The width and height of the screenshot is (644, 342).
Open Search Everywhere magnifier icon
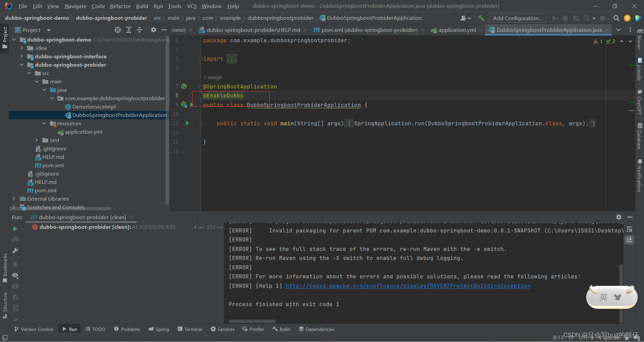pyautogui.click(x=616, y=18)
